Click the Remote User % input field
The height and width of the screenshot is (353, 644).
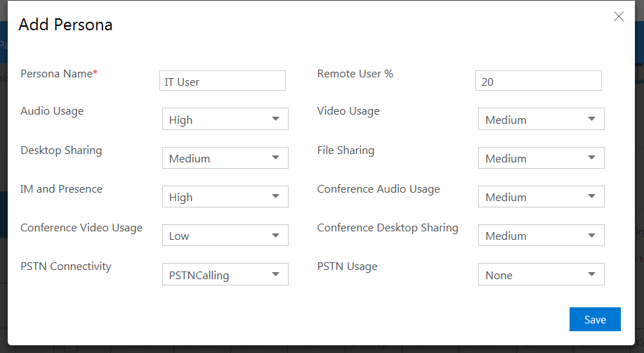click(x=538, y=82)
